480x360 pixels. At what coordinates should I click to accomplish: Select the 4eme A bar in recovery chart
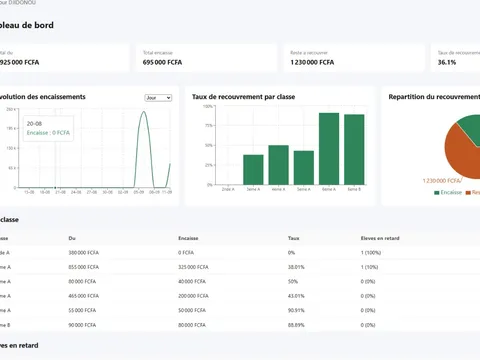pyautogui.click(x=279, y=165)
